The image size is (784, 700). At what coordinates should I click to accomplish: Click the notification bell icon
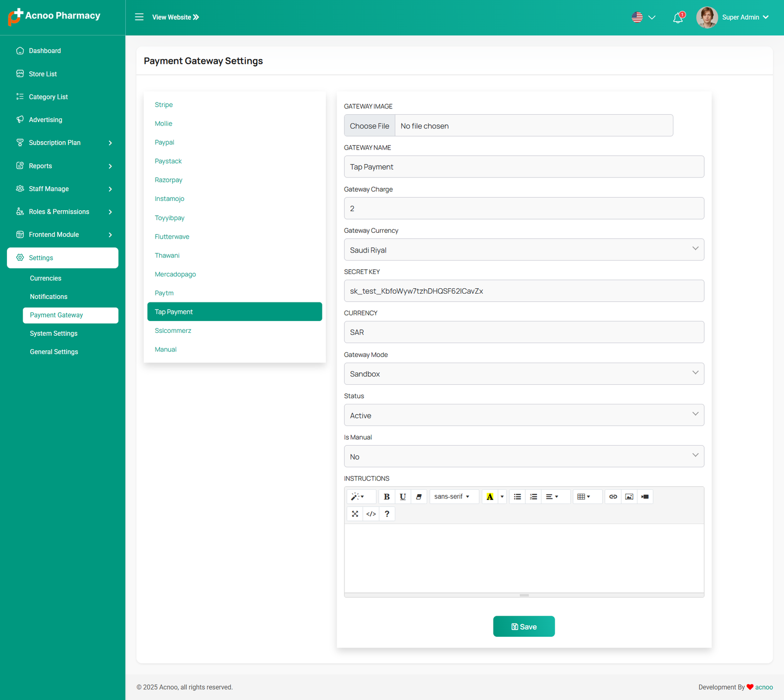pos(678,18)
